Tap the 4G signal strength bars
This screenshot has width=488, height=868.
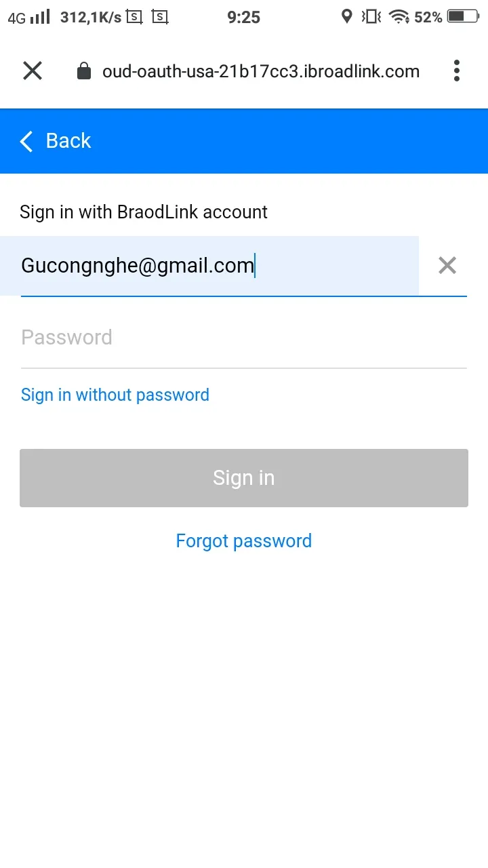tap(40, 17)
